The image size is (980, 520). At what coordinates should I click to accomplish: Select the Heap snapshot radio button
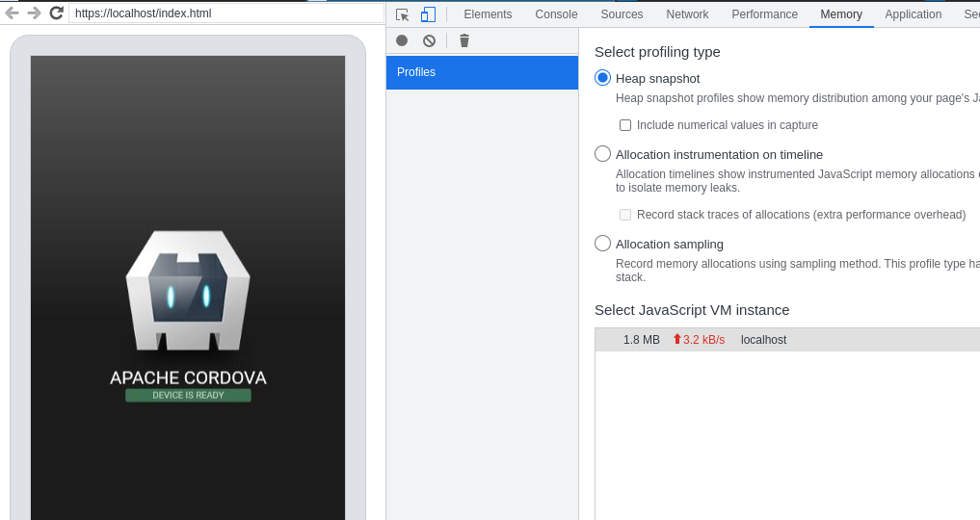(x=602, y=78)
